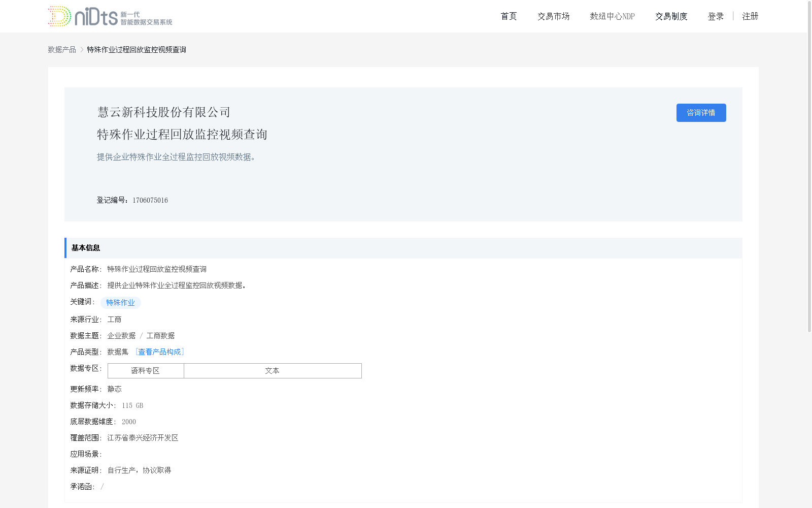This screenshot has height=508, width=812.
Task: Click the page vertical scrollbar
Action: point(809,166)
